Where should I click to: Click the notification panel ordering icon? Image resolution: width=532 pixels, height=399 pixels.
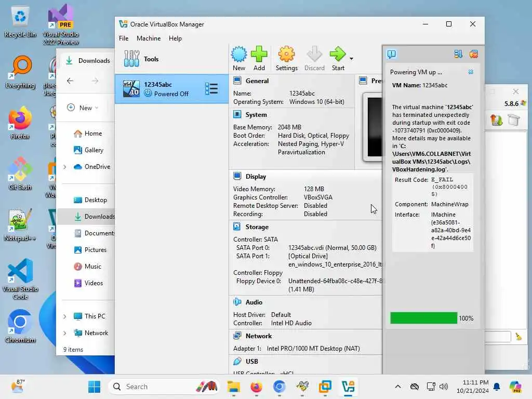tap(458, 54)
